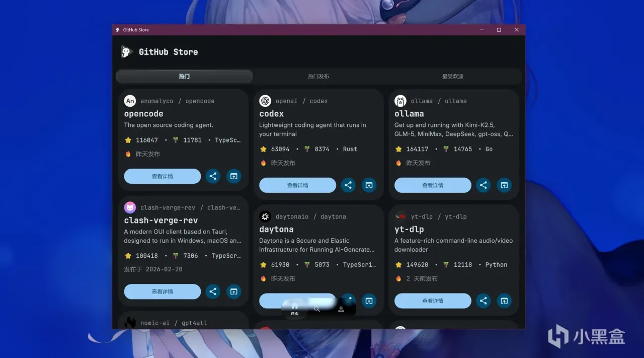Share the yt-dlp repository
The width and height of the screenshot is (644, 358).
(x=484, y=301)
